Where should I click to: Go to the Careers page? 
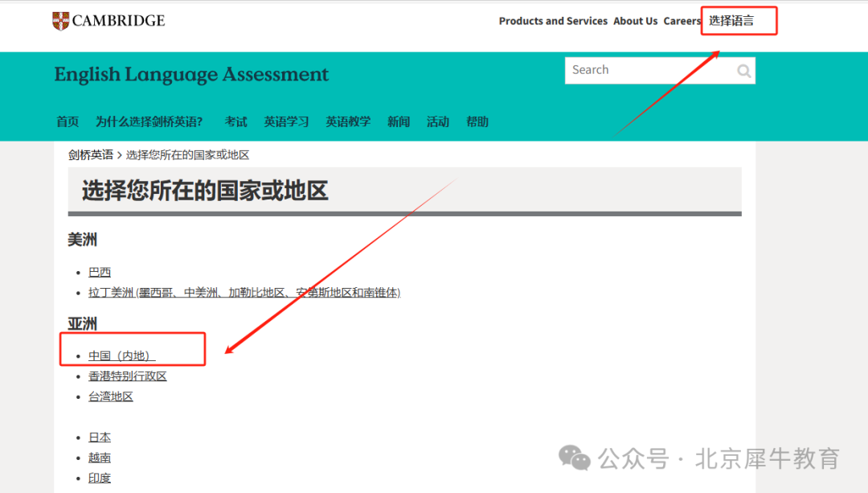pyautogui.click(x=682, y=22)
